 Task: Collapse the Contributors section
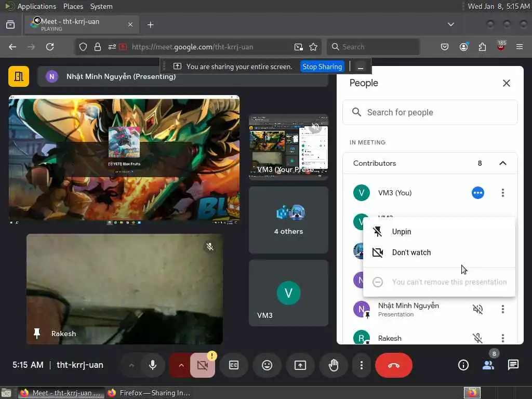coord(503,163)
